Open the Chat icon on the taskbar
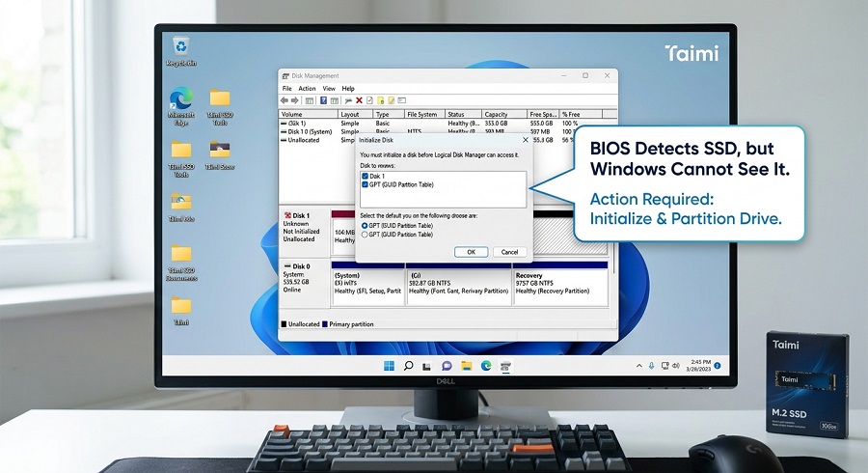Screen dimensions: 868x473 click(x=447, y=366)
